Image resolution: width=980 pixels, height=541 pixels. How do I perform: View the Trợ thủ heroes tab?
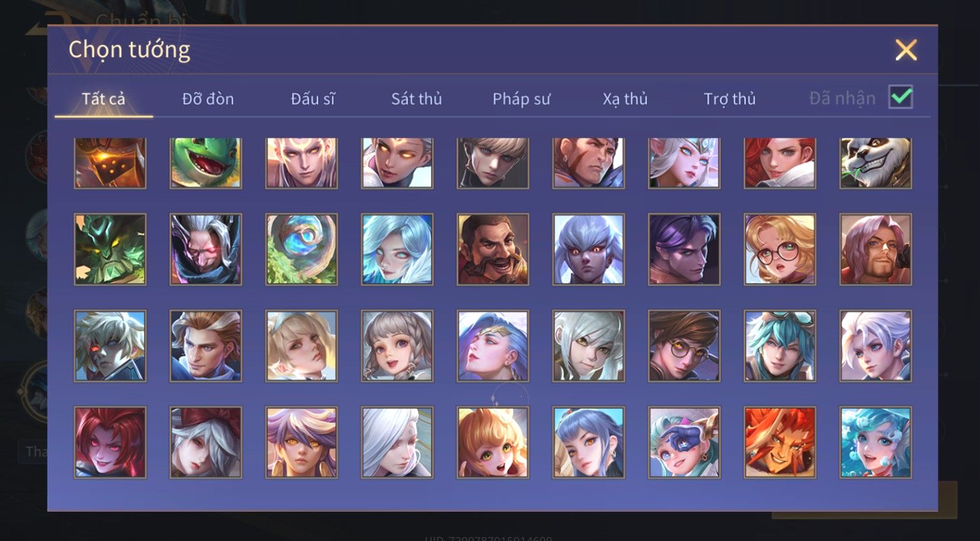tap(729, 99)
